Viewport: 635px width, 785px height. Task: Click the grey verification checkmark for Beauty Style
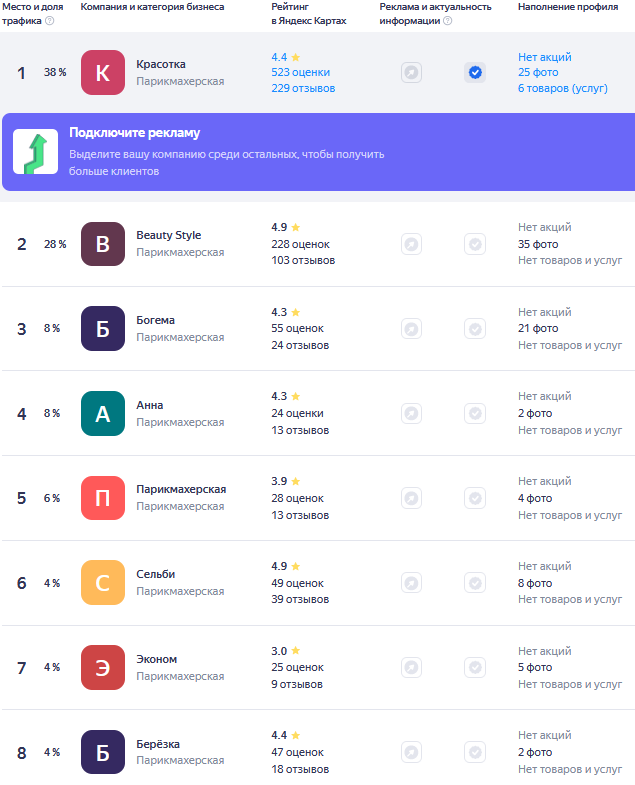pyautogui.click(x=475, y=244)
